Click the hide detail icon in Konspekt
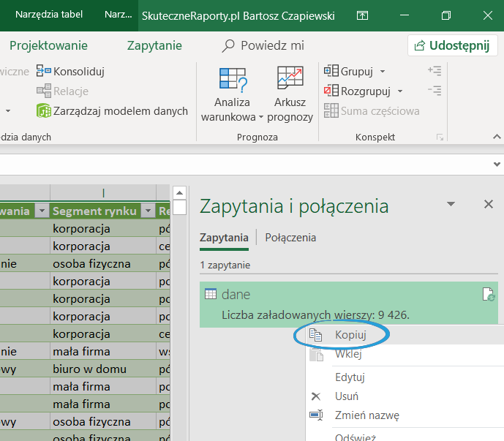Screen dimensions: 504x441 click(x=435, y=91)
